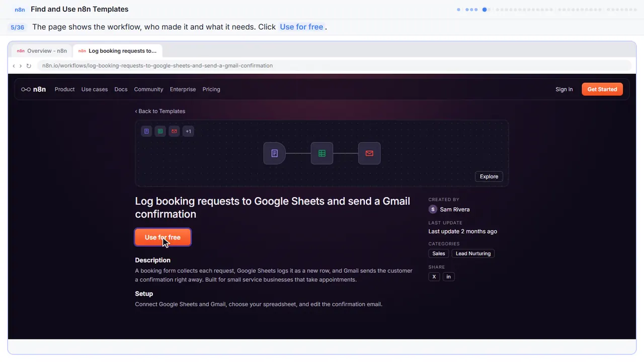Share the template on LinkedIn

coord(448,277)
